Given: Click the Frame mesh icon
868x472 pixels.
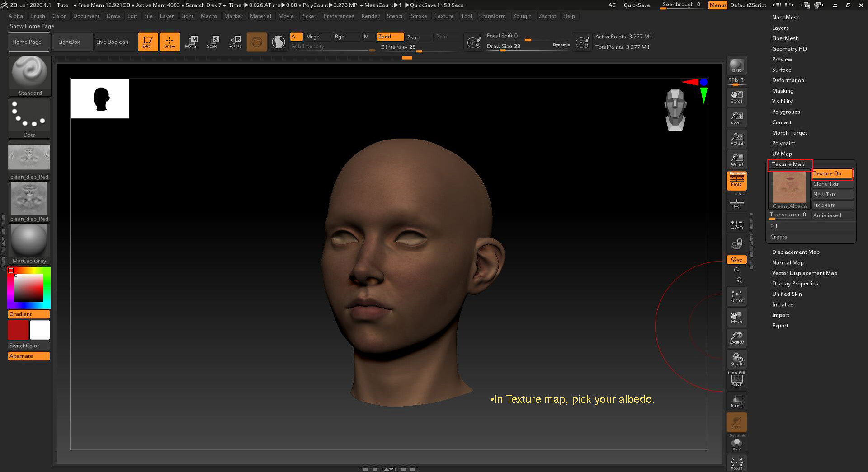Looking at the screenshot, I should (x=736, y=296).
